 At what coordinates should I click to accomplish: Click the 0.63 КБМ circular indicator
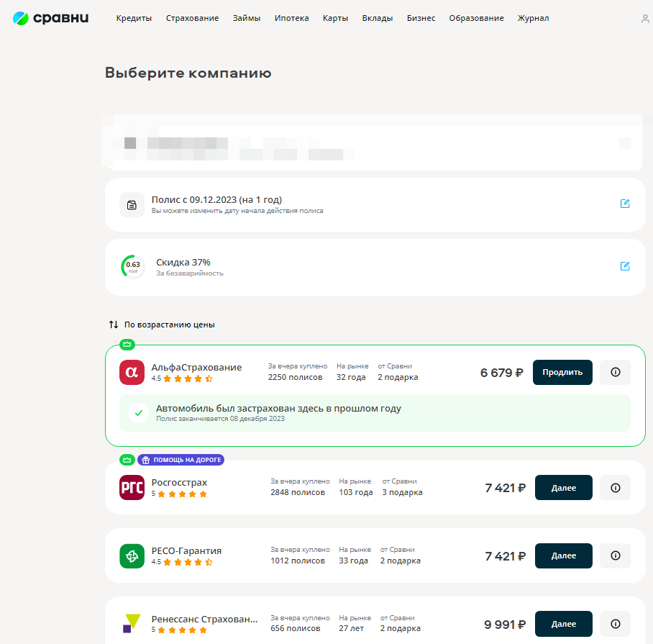click(133, 267)
